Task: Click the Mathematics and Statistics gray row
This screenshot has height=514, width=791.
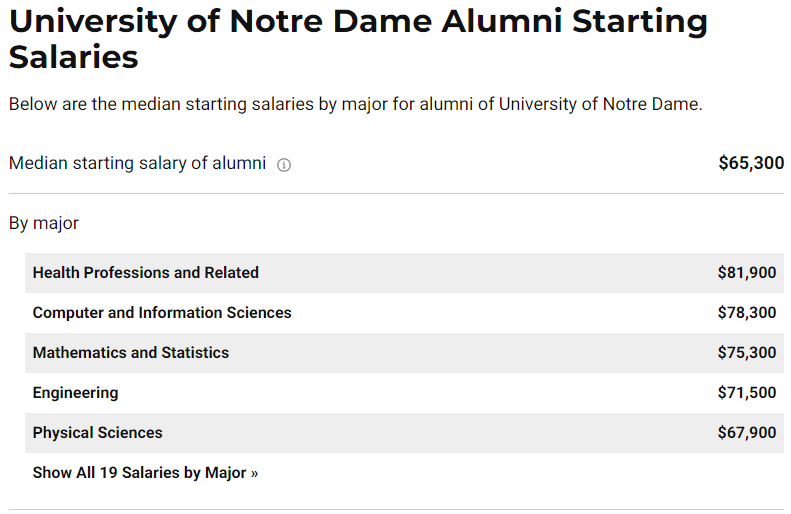Action: (x=404, y=353)
